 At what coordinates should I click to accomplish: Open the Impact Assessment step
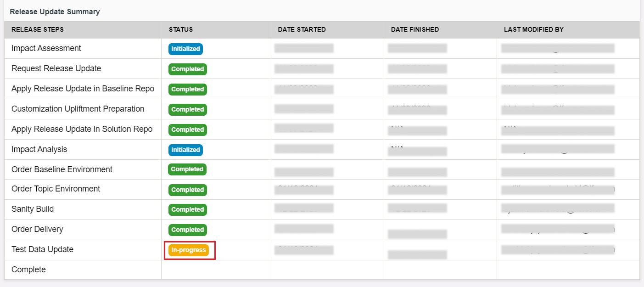(x=46, y=48)
